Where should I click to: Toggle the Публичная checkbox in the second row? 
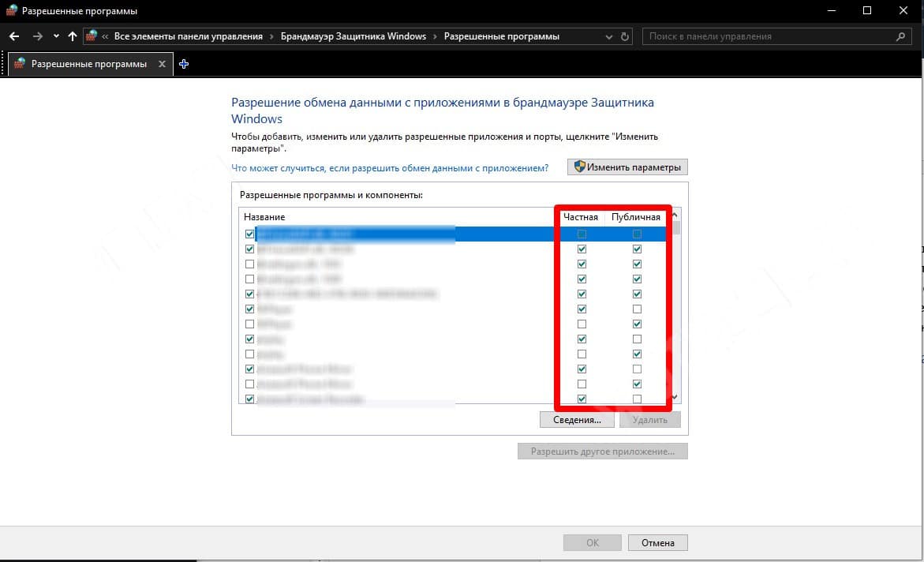pyautogui.click(x=637, y=249)
